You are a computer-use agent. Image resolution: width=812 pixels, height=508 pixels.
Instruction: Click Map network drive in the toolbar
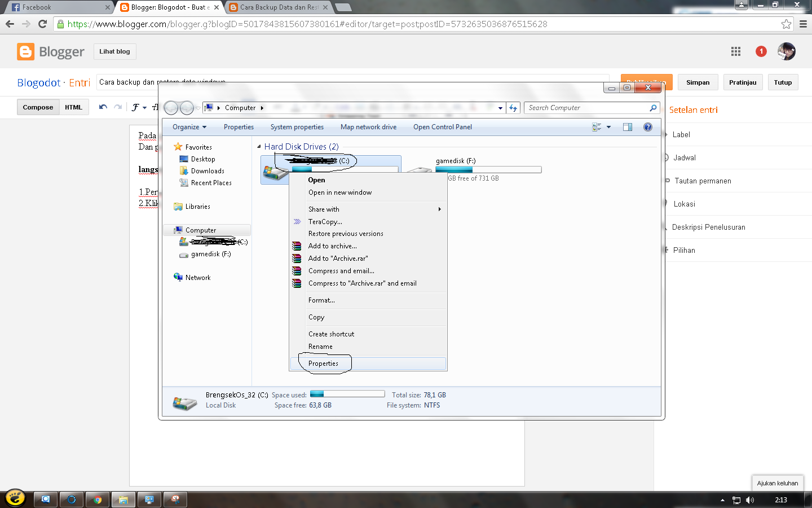click(x=369, y=127)
